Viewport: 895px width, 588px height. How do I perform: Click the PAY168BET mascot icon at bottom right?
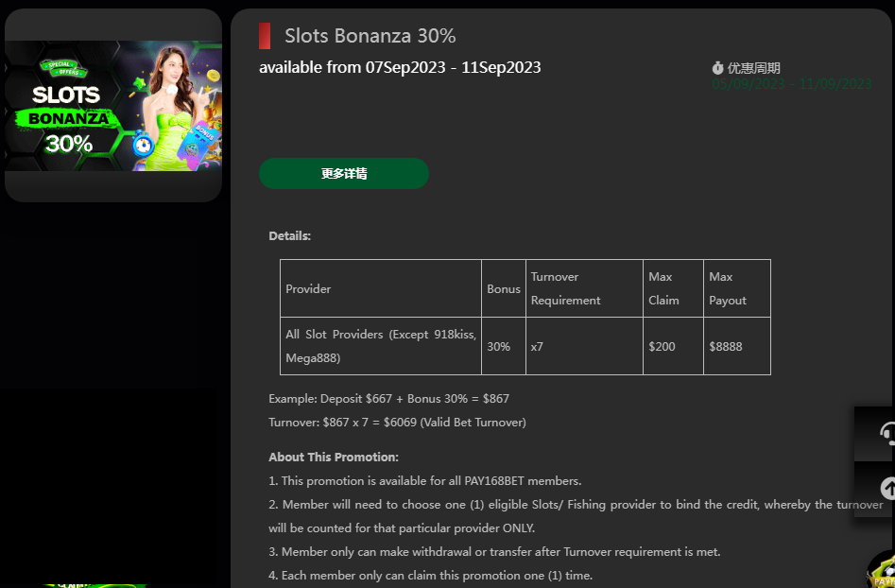(x=883, y=570)
